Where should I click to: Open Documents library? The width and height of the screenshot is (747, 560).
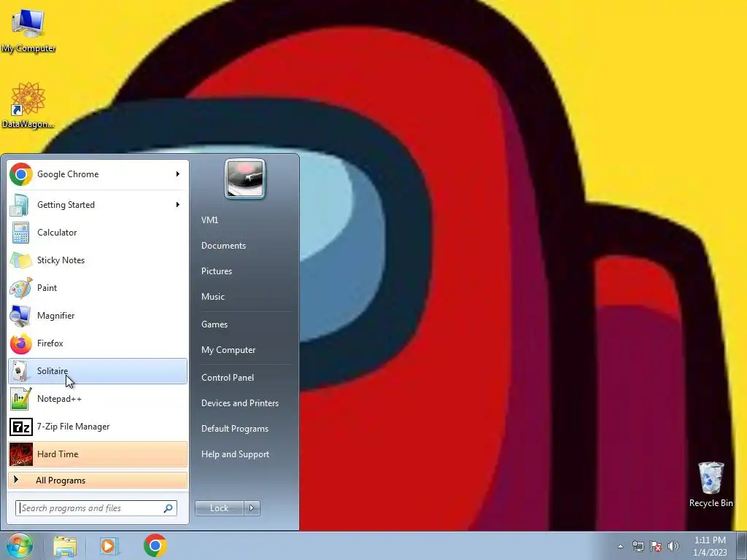click(x=223, y=246)
